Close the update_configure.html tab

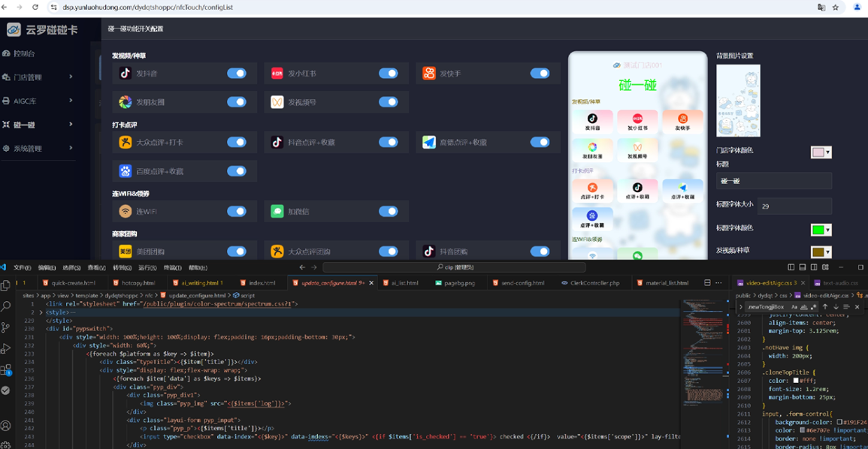click(371, 282)
